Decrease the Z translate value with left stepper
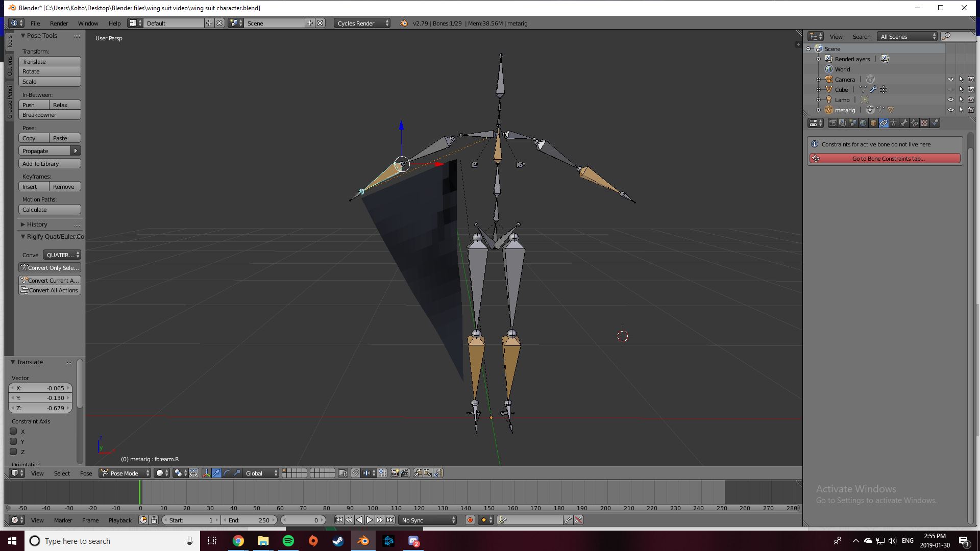The image size is (980, 551). click(13, 408)
